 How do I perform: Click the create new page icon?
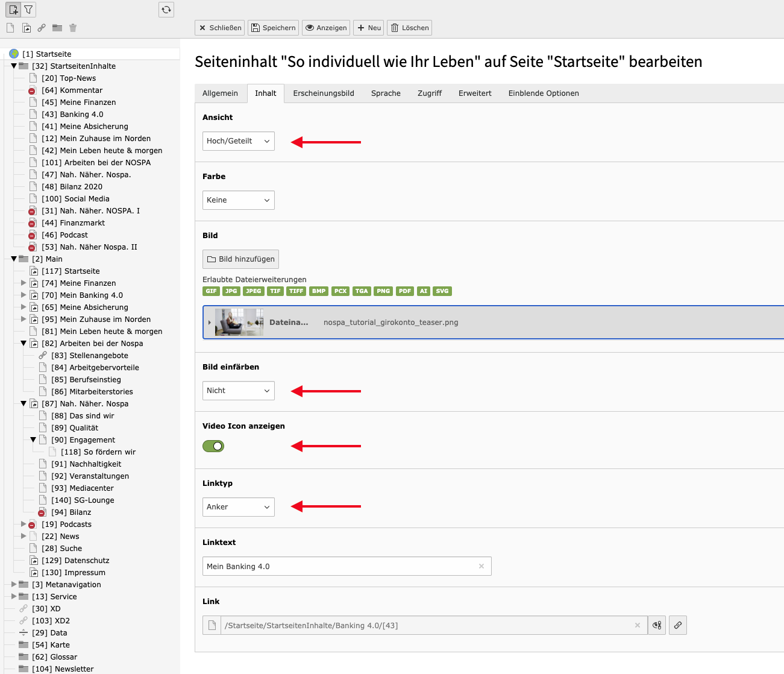click(x=13, y=10)
